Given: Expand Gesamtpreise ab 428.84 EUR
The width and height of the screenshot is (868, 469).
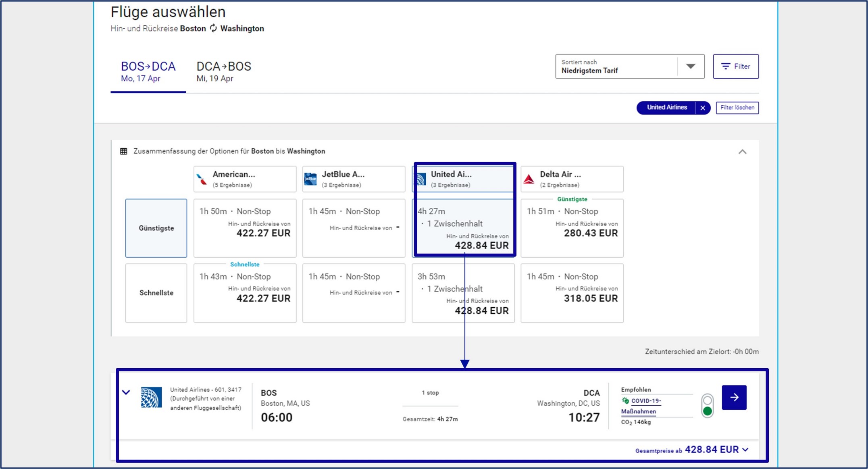Looking at the screenshot, I should (x=745, y=450).
